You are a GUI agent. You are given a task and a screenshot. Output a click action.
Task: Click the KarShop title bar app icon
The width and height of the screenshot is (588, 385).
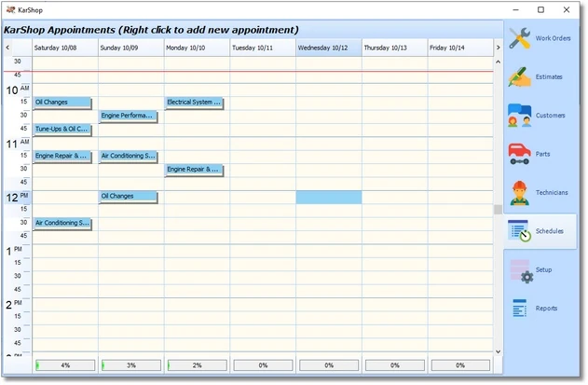point(10,9)
